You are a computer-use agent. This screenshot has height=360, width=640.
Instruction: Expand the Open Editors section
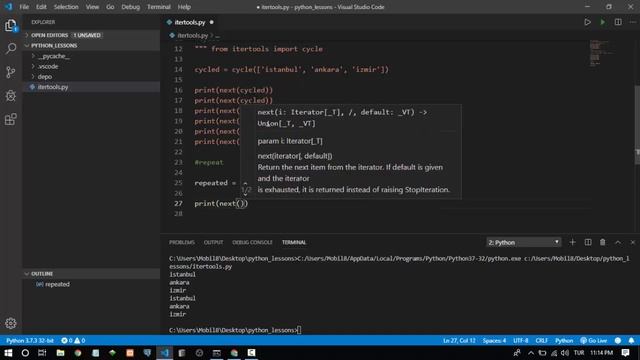(x=91, y=35)
